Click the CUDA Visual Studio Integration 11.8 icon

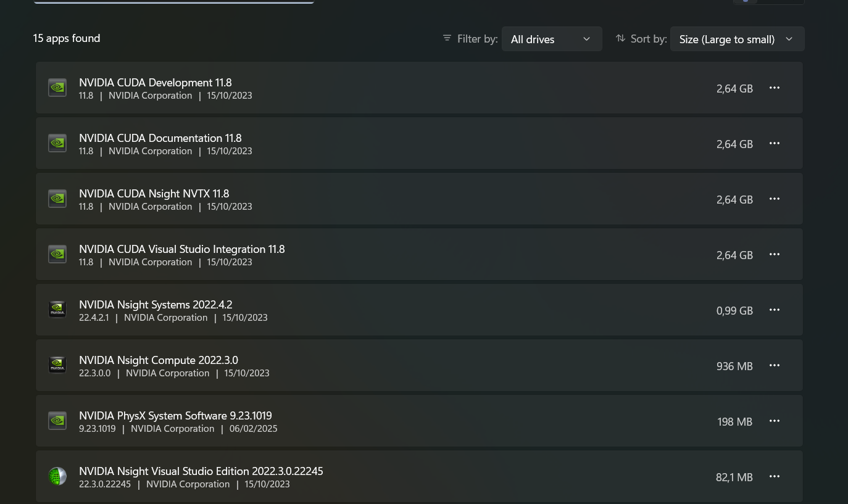click(57, 254)
